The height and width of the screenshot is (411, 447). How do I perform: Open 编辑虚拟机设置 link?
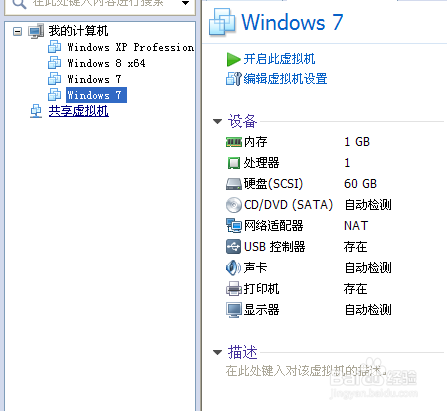[285, 79]
